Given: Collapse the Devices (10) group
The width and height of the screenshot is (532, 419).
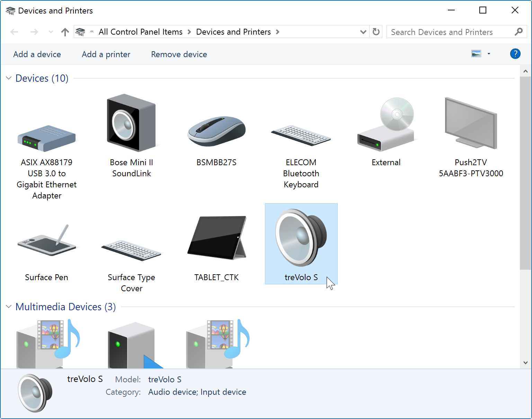Looking at the screenshot, I should [x=9, y=78].
